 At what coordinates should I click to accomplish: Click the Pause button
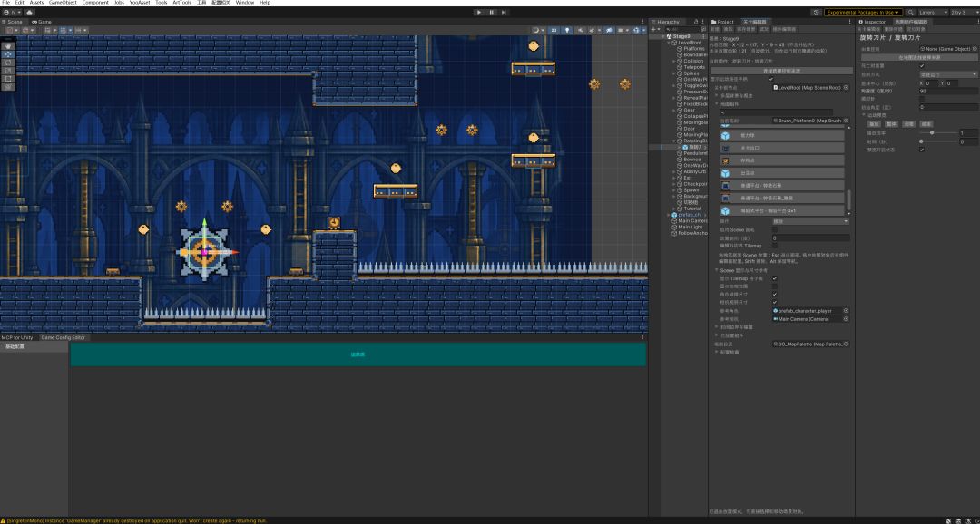(491, 12)
